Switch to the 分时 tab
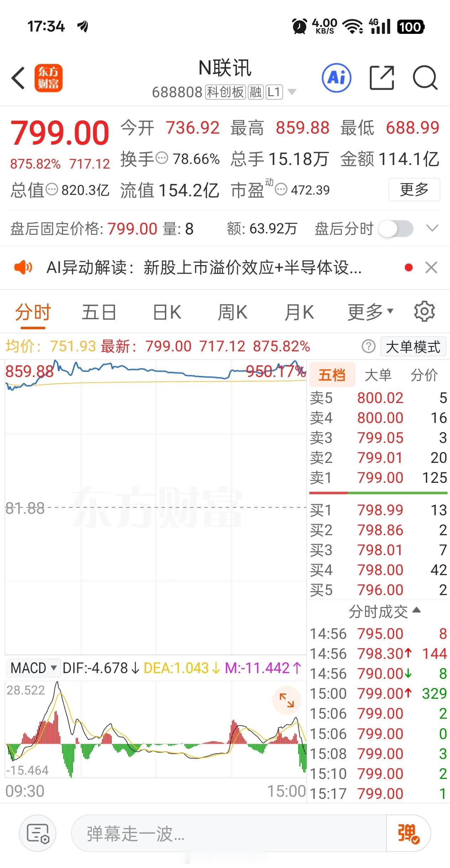This screenshot has width=450, height=868. tap(33, 312)
